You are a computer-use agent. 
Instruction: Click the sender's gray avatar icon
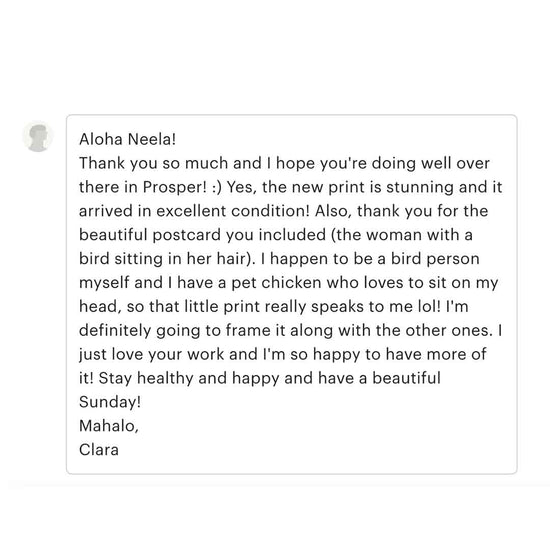[x=38, y=137]
